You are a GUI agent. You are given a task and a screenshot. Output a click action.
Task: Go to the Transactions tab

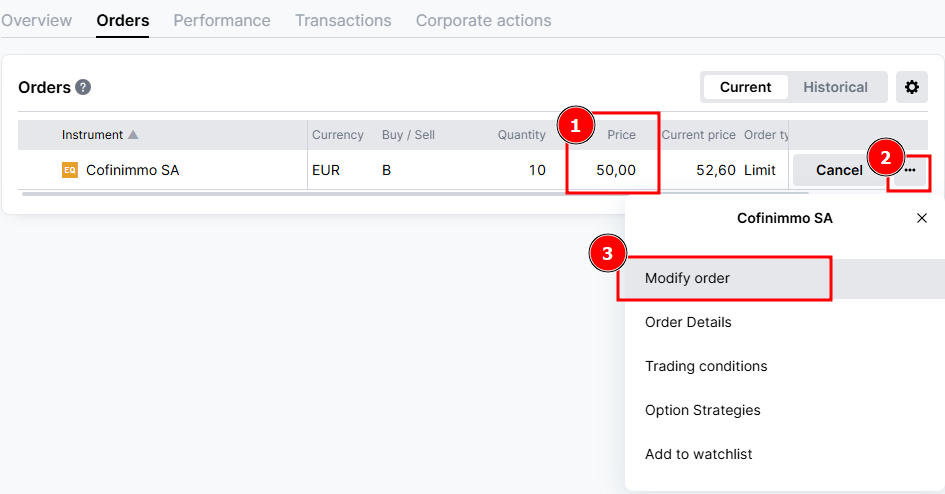click(x=343, y=20)
